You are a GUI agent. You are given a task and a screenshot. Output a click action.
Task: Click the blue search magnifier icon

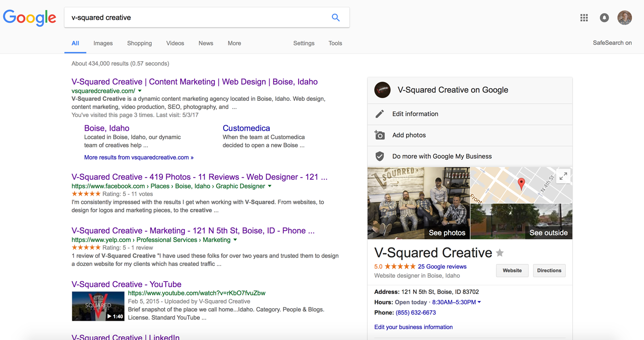pyautogui.click(x=336, y=17)
